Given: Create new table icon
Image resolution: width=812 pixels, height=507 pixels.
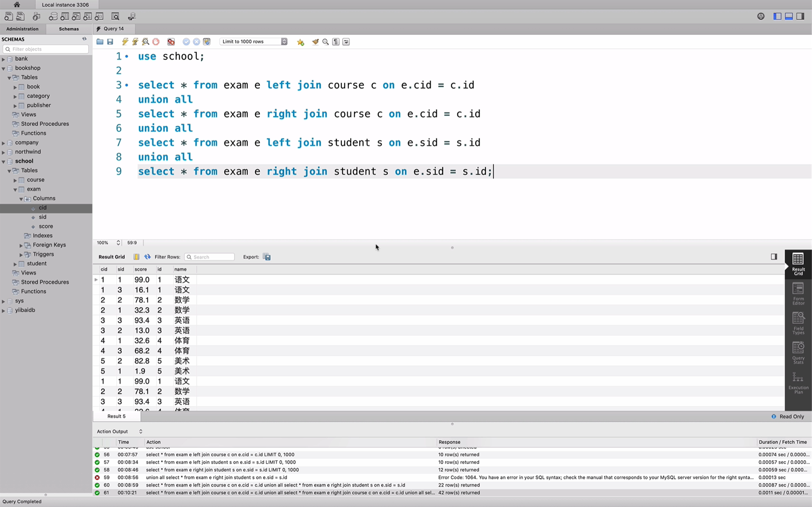Looking at the screenshot, I should (64, 16).
